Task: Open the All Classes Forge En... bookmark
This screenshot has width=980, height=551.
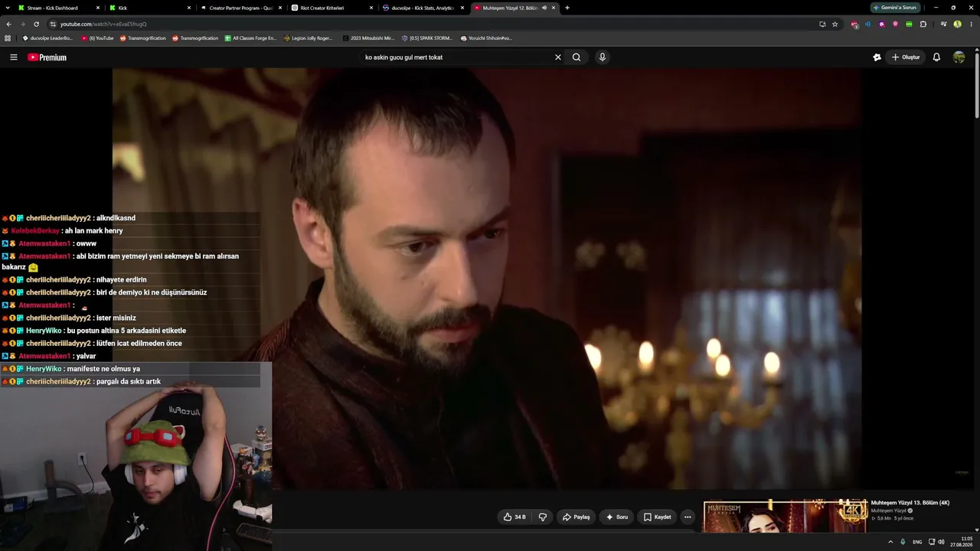Action: coord(250,37)
